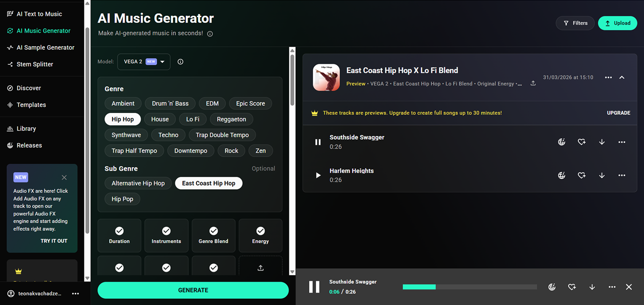Select the Synthwave genre
The image size is (644, 305).
(126, 135)
